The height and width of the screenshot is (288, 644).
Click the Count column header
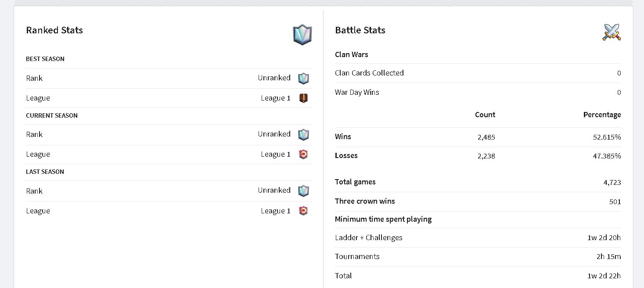coord(485,115)
